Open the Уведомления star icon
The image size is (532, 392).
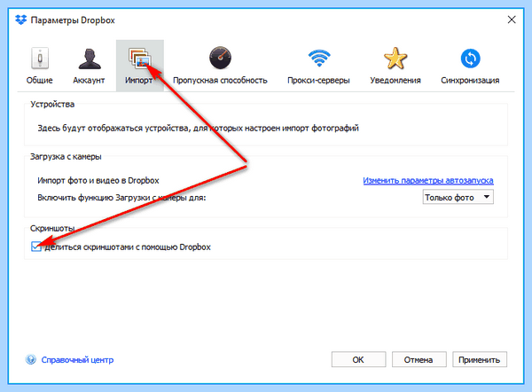coord(395,58)
